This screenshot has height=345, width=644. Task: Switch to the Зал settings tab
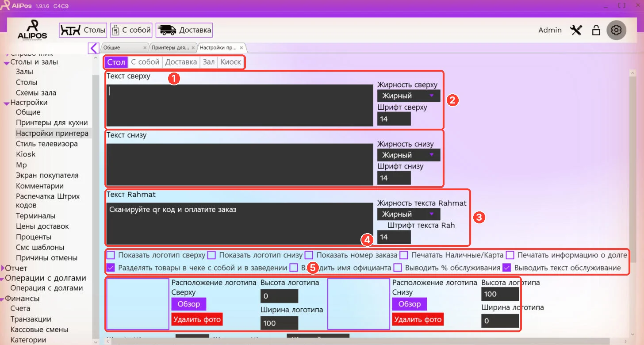coord(209,62)
